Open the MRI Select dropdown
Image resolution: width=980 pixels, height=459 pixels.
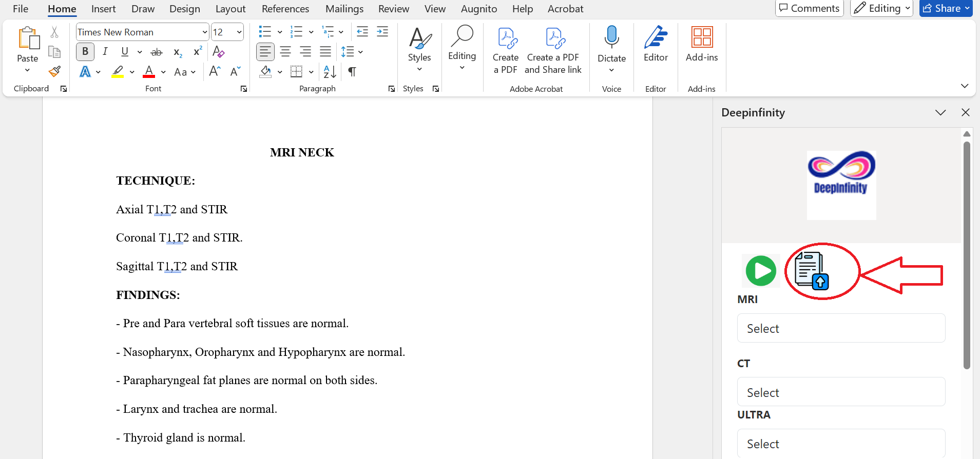(x=841, y=328)
